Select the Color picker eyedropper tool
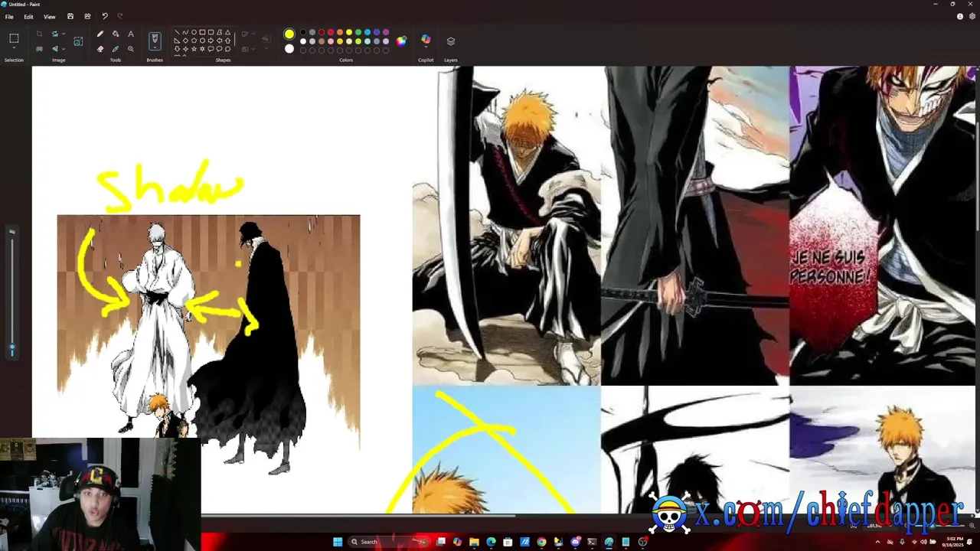Image resolution: width=980 pixels, height=551 pixels. pos(116,49)
